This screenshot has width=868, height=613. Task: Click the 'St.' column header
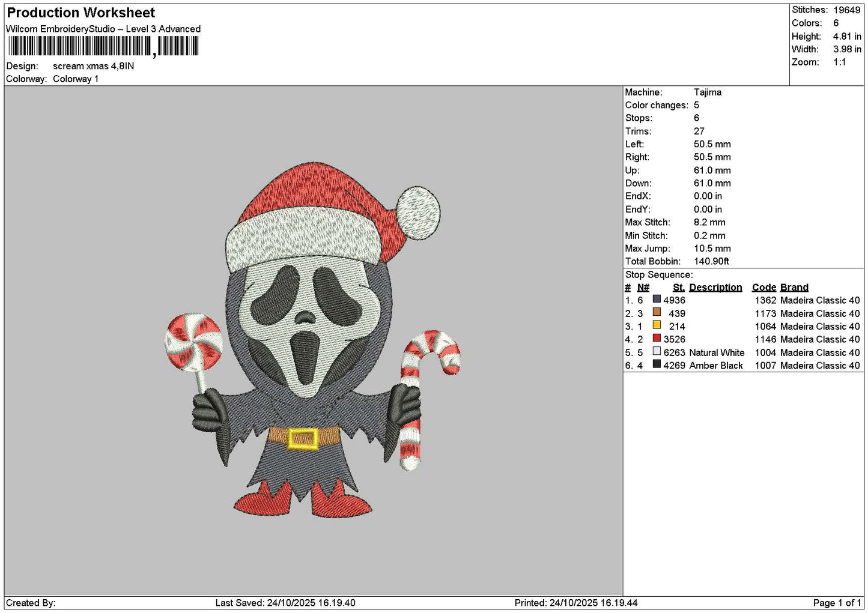679,288
